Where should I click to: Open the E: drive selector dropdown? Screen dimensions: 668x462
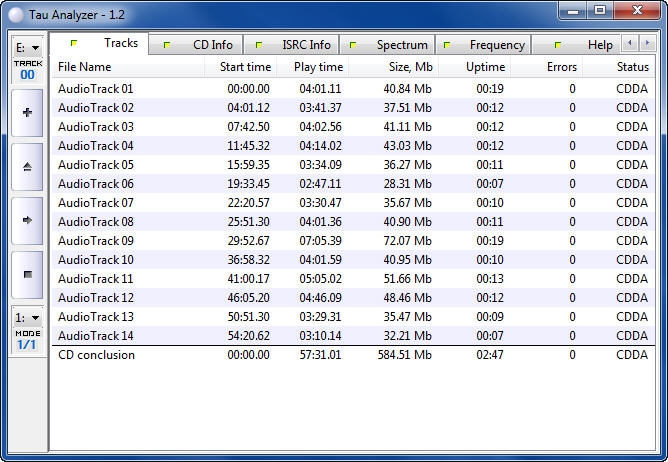[x=26, y=47]
